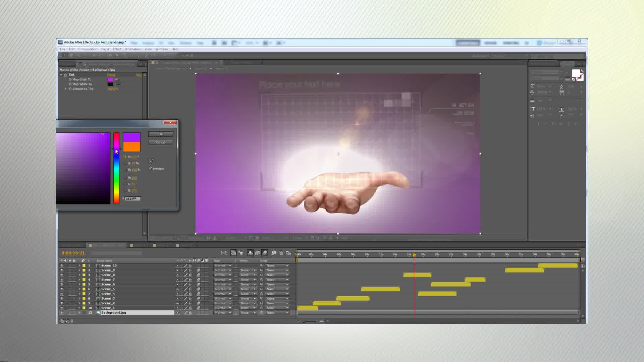This screenshot has width=644, height=362.
Task: Toggle the Live Update timeline button
Action: [233, 253]
